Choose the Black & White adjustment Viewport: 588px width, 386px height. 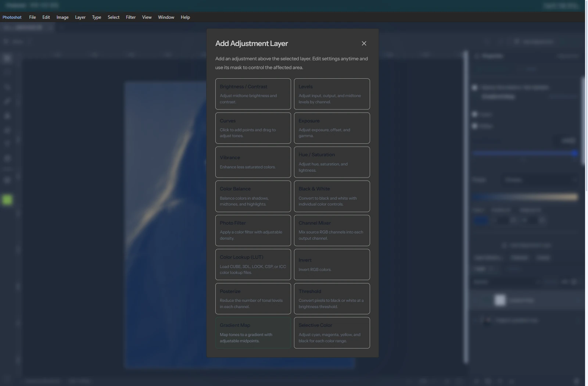coord(332,196)
